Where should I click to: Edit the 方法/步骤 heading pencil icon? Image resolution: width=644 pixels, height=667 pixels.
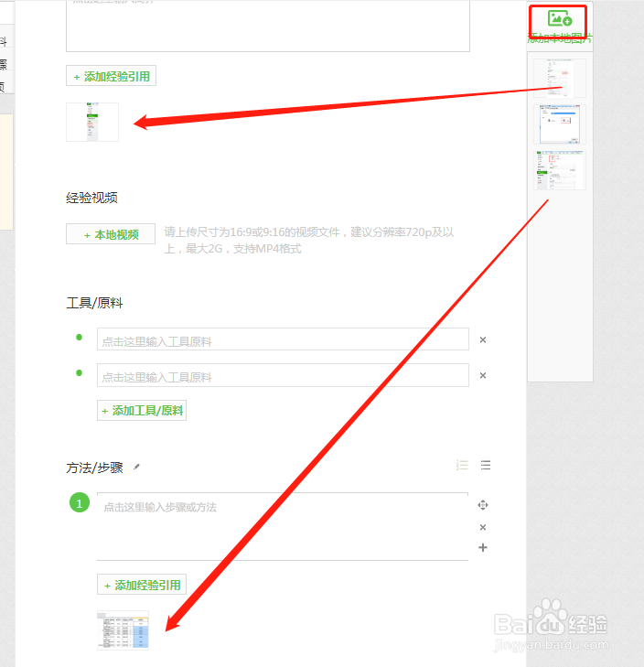[136, 467]
